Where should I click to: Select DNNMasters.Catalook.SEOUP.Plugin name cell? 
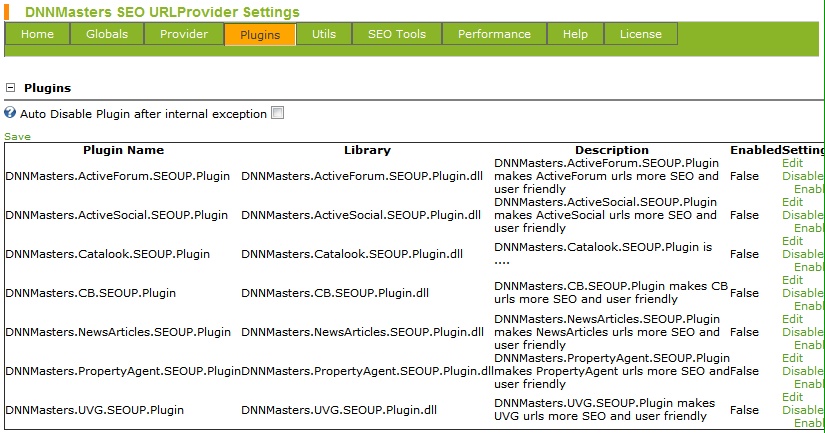tap(108, 254)
